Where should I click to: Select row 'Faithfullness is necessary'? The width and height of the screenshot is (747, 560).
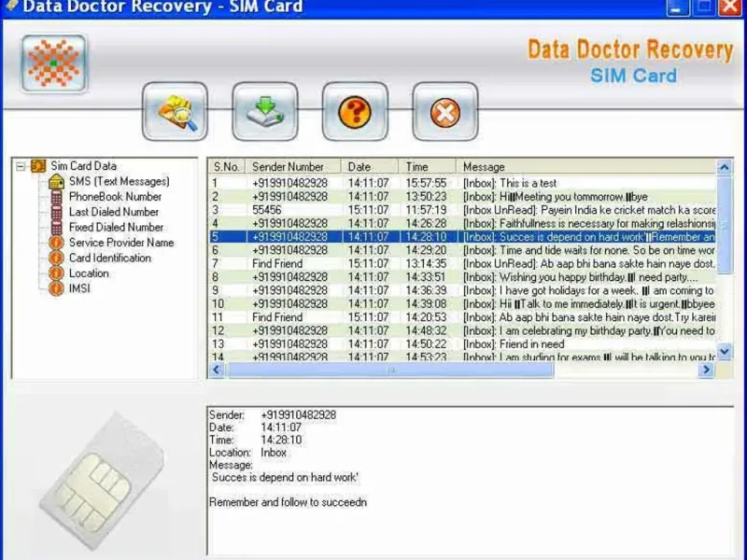coord(462,223)
